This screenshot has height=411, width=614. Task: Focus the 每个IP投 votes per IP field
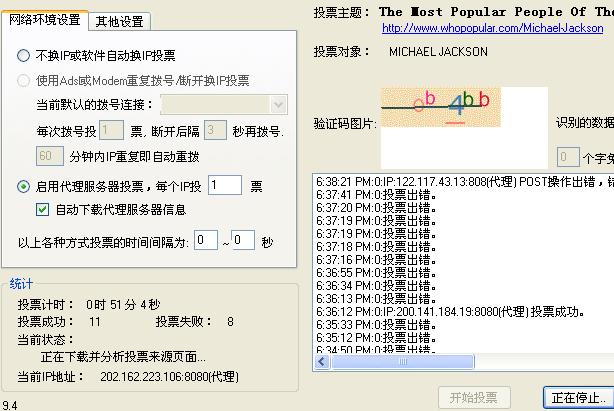[x=224, y=185]
